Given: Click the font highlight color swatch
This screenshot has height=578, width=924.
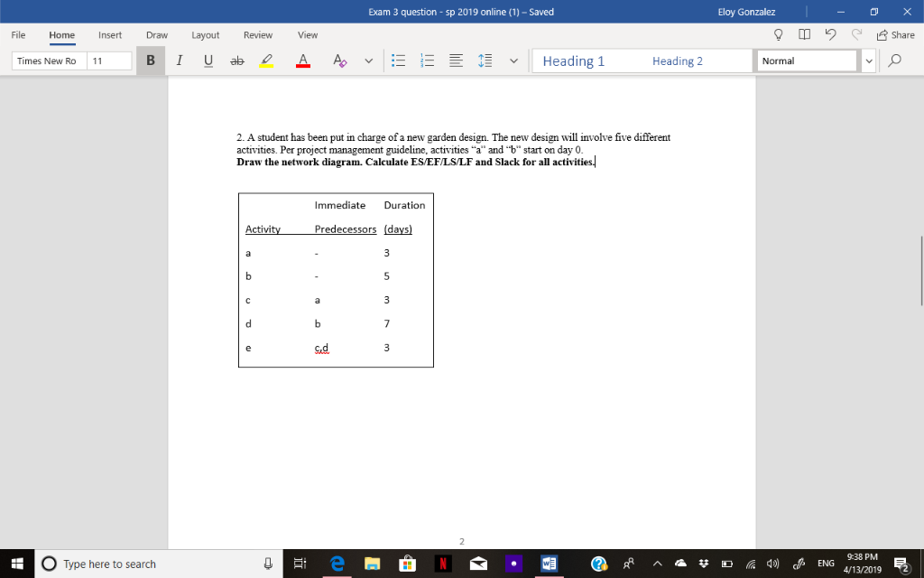Looking at the screenshot, I should [x=266, y=65].
